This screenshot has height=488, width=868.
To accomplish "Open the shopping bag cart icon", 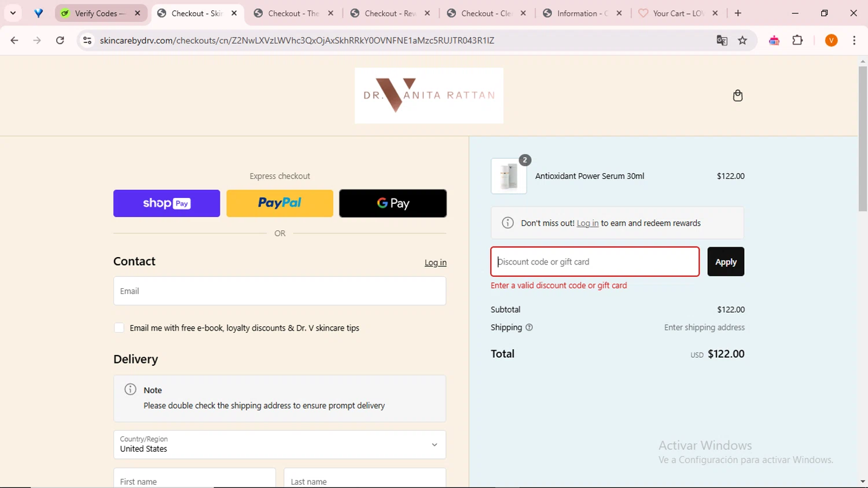I will coord(737,96).
